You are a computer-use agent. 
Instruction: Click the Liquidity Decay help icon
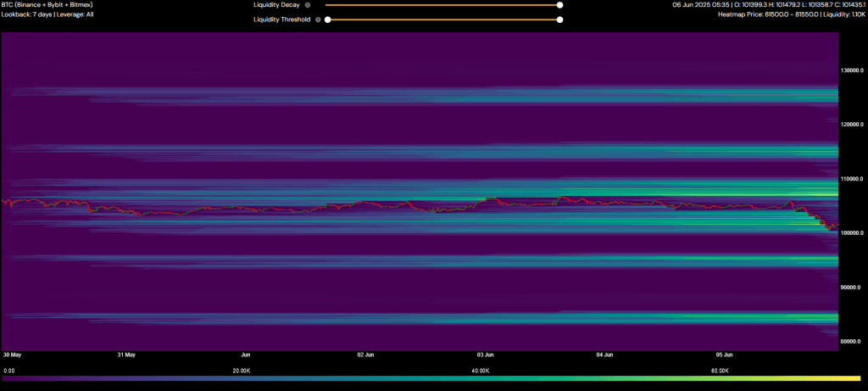308,5
